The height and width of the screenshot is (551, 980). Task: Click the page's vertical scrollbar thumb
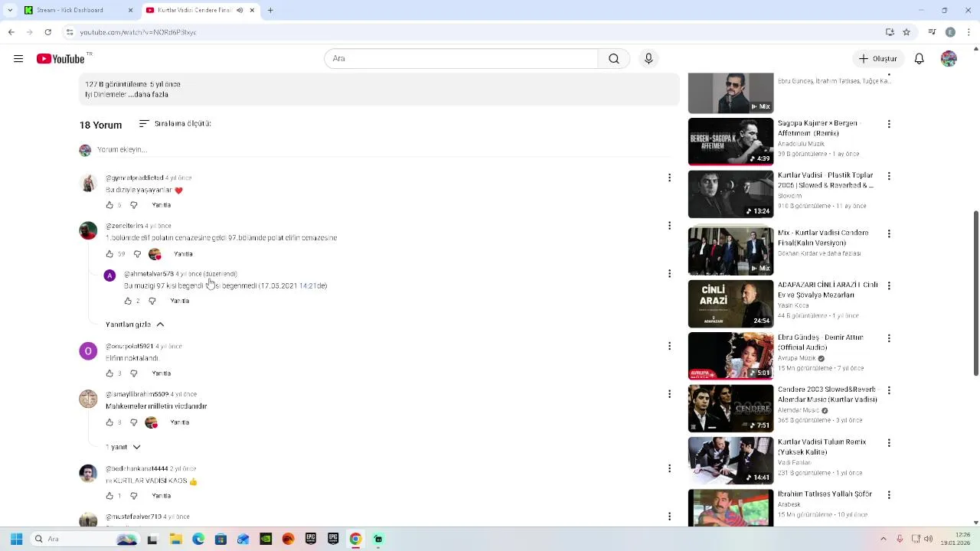[x=975, y=293]
